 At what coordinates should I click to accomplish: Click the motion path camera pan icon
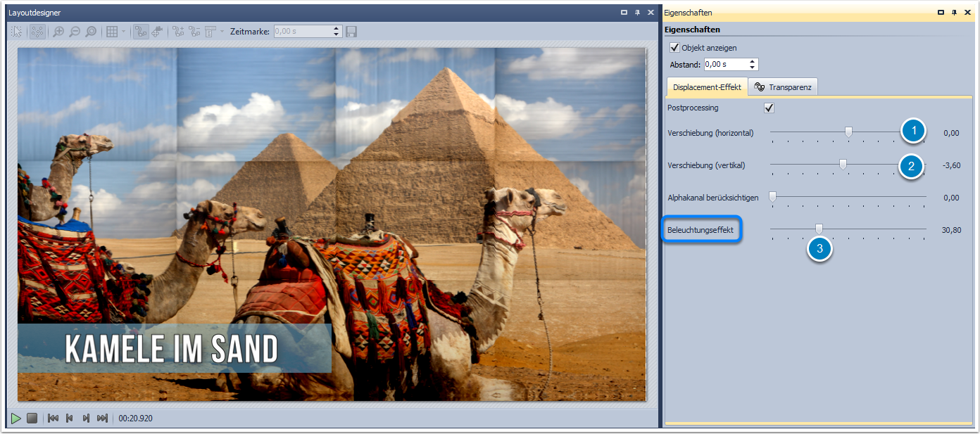[157, 32]
